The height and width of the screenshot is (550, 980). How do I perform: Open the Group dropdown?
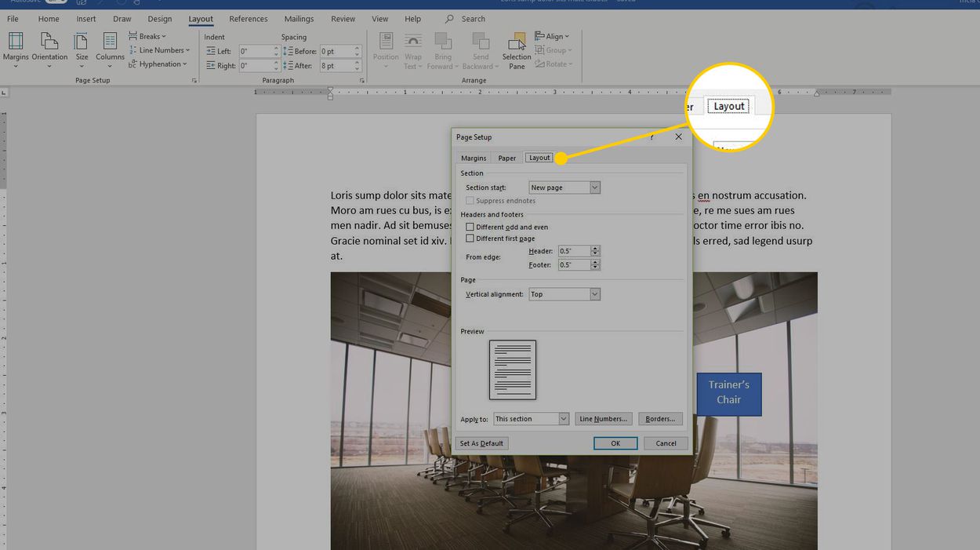(x=553, y=50)
